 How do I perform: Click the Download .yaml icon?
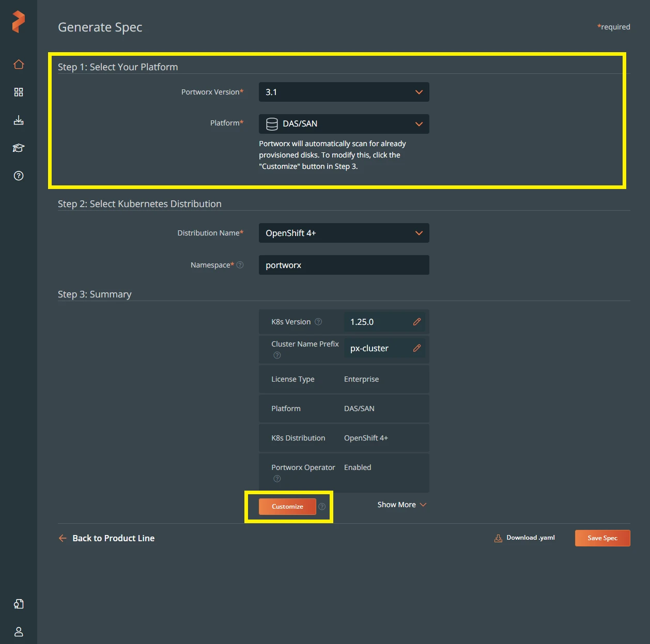click(x=498, y=538)
